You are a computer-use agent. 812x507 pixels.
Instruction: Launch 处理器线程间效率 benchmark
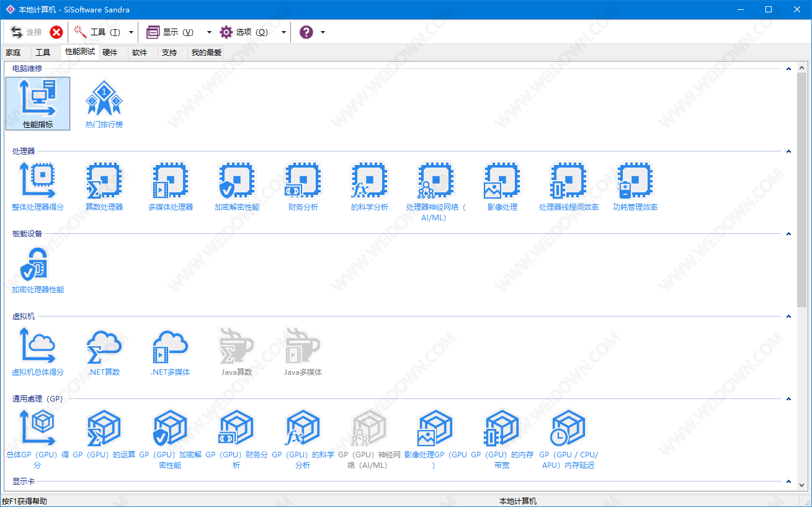click(569, 186)
